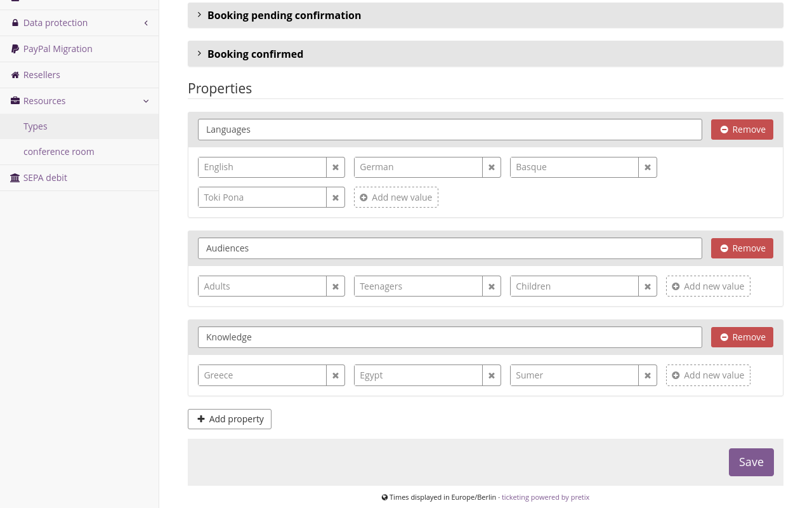The width and height of the screenshot is (812, 508).
Task: Edit the Audiences property name field
Action: [450, 248]
